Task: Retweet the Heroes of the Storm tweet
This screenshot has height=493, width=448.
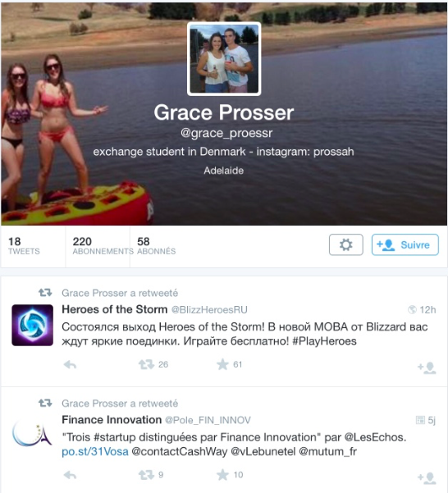Action: point(147,364)
